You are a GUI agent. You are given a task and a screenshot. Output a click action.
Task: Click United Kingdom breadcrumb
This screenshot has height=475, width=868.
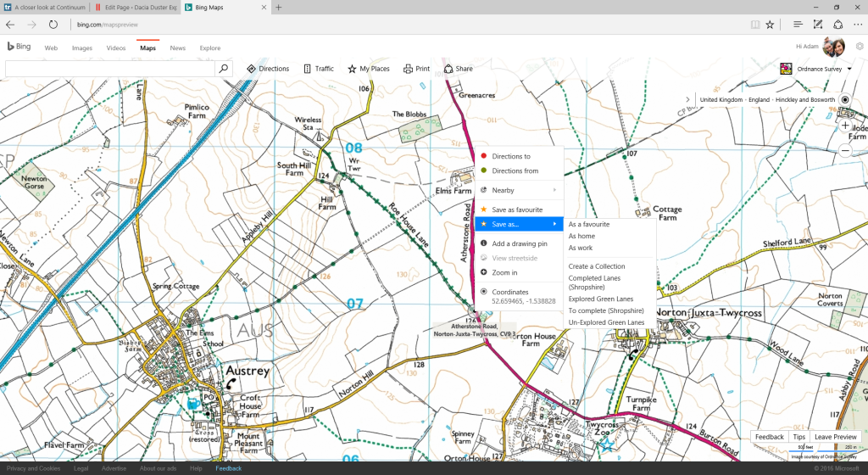coord(721,99)
